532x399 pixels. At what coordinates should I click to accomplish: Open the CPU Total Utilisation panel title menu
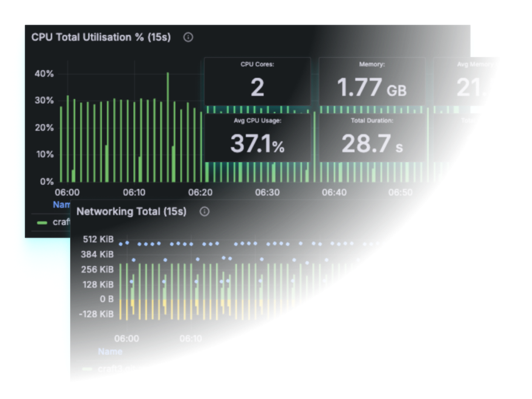coord(101,37)
